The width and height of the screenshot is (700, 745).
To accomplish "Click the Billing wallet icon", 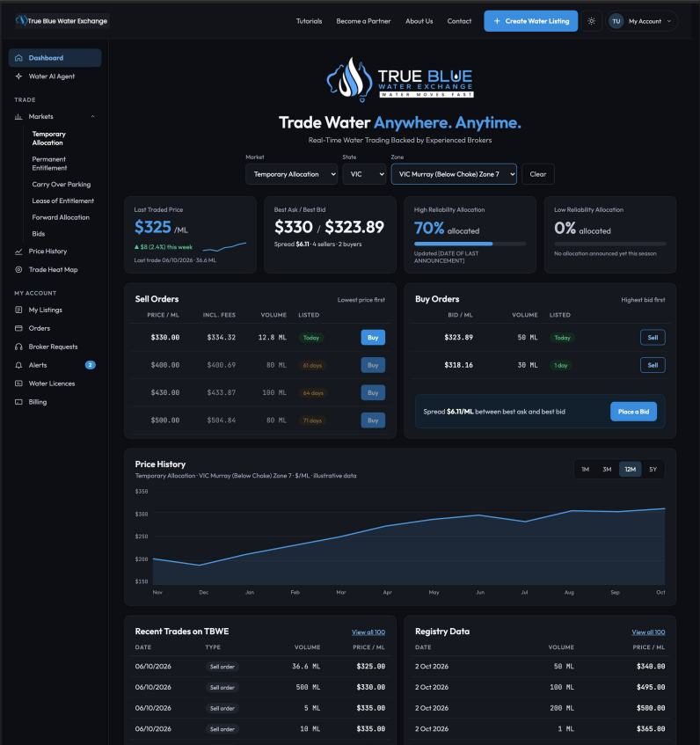I will (x=18, y=402).
